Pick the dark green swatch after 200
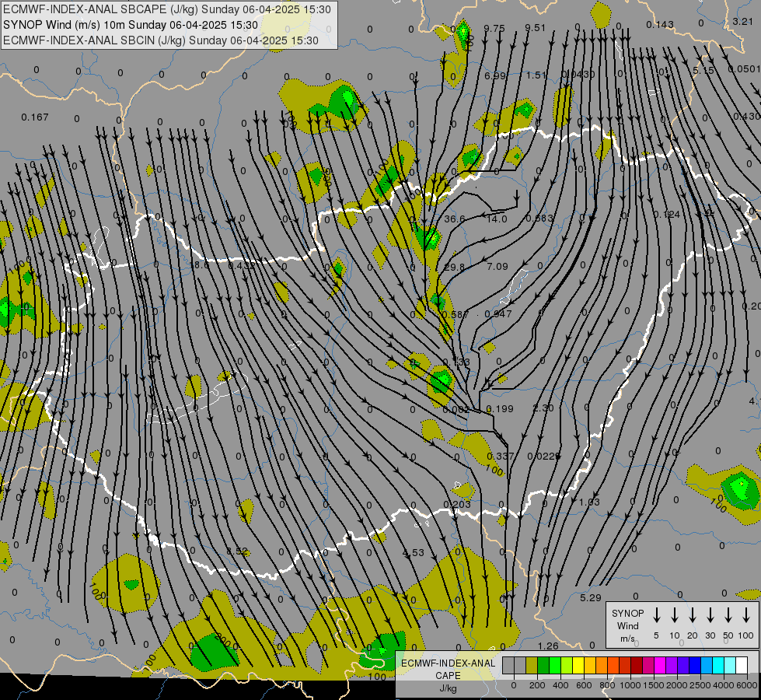This screenshot has width=761, height=700. pyautogui.click(x=543, y=665)
